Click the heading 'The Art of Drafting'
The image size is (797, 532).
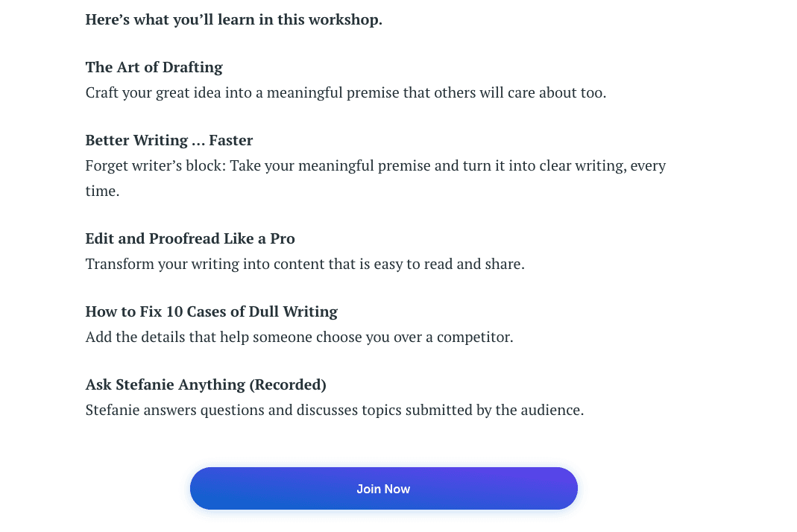[154, 67]
